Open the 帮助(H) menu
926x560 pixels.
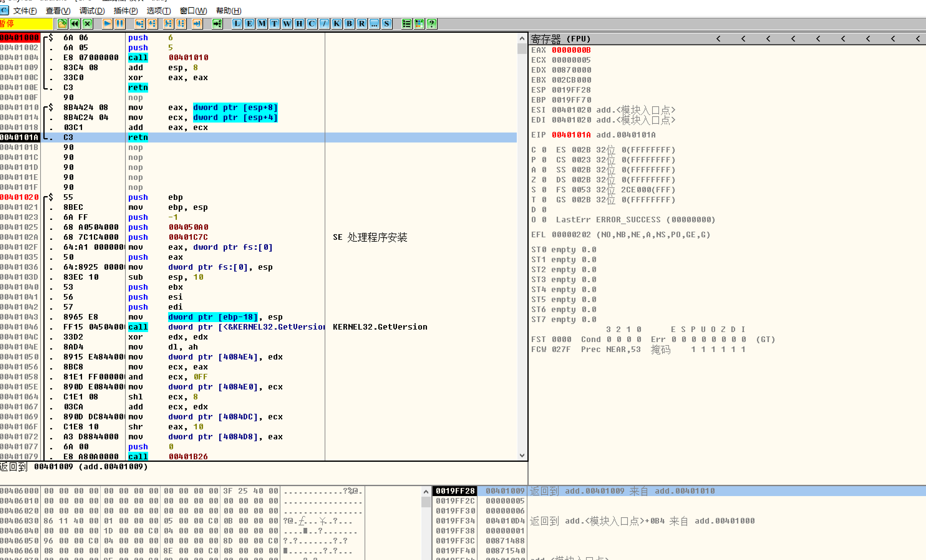point(229,11)
